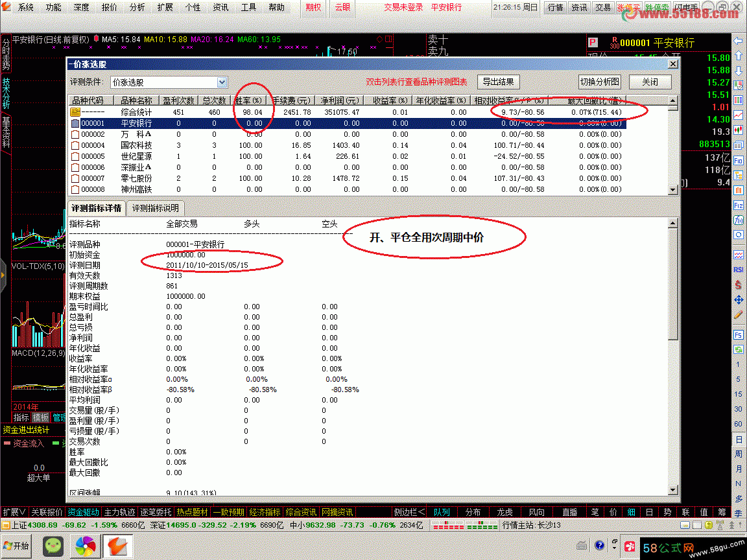Viewport: 747px width, 560px height.
Task: Tick the checkbox for 000008 神州高铁
Action: click(x=75, y=189)
